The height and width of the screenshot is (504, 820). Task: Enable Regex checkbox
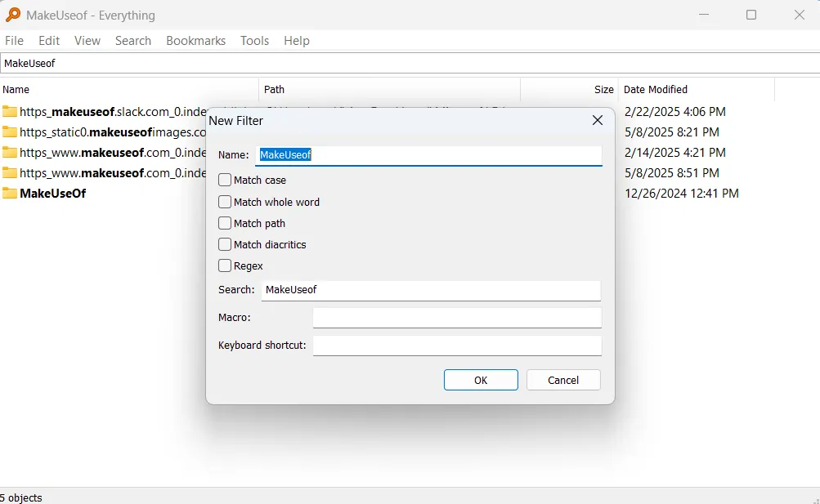[225, 265]
